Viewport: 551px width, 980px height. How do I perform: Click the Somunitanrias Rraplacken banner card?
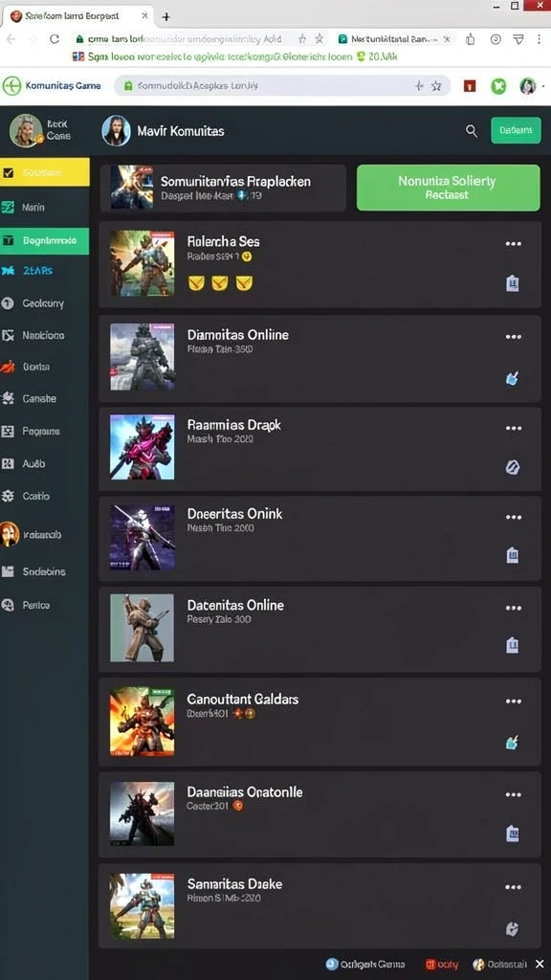pos(222,188)
